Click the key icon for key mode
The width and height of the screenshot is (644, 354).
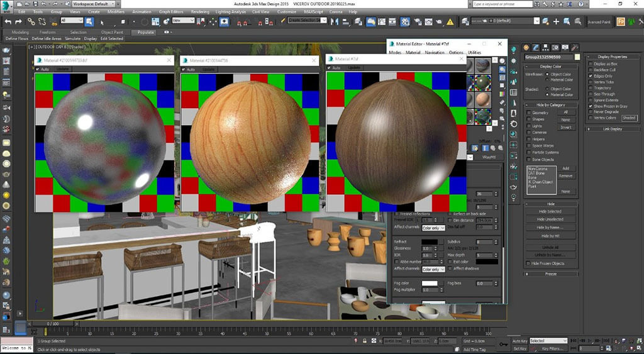(502, 344)
